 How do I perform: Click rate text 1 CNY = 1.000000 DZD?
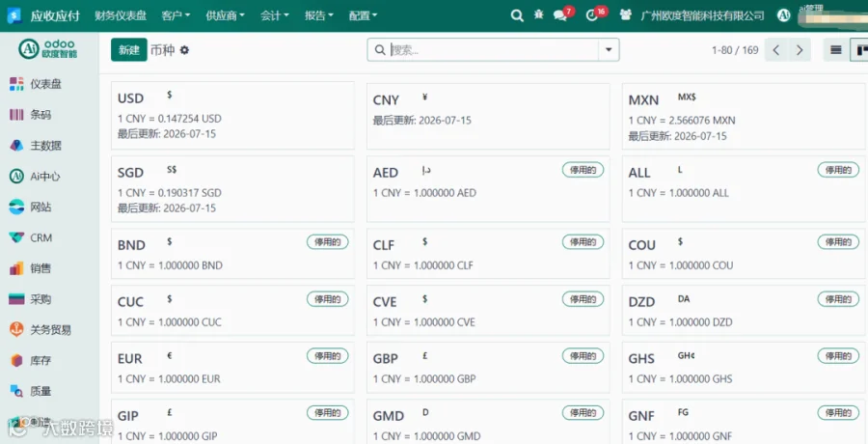click(x=680, y=322)
